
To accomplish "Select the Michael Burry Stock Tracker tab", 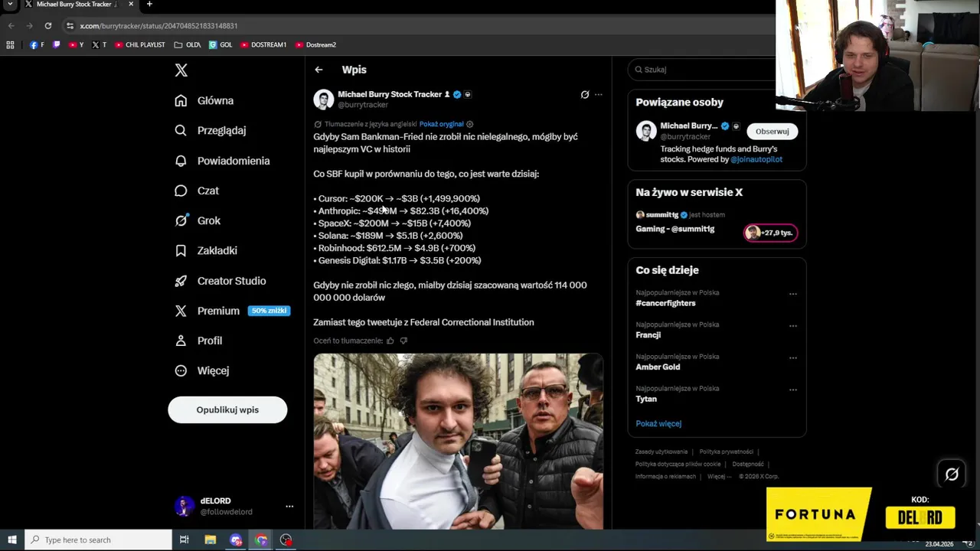I will [x=79, y=5].
